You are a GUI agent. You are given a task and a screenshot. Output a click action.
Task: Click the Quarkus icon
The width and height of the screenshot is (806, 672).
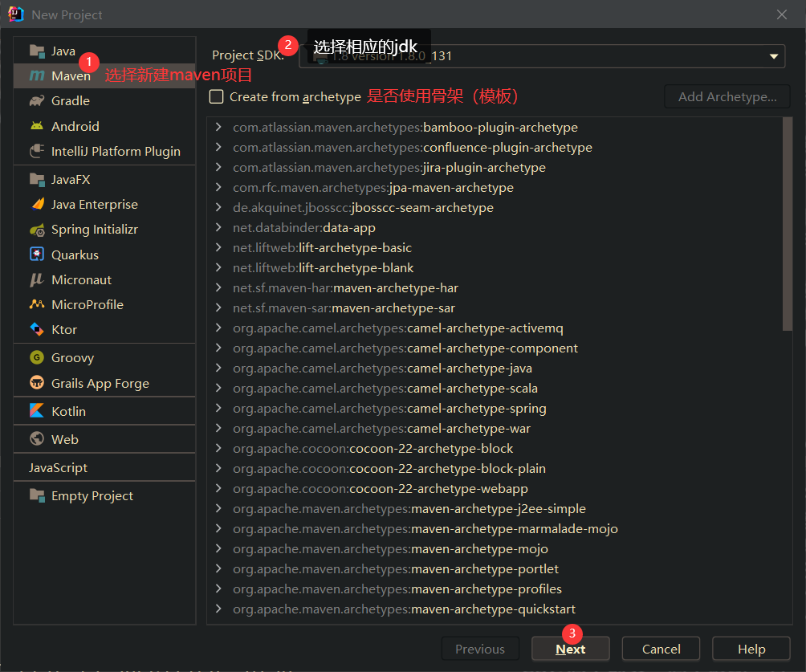(x=37, y=255)
